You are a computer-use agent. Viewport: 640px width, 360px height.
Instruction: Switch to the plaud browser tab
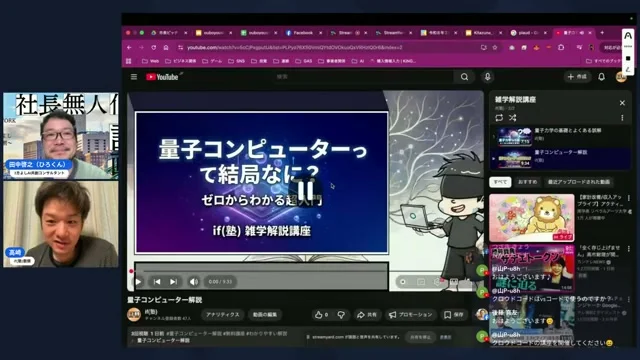click(529, 33)
